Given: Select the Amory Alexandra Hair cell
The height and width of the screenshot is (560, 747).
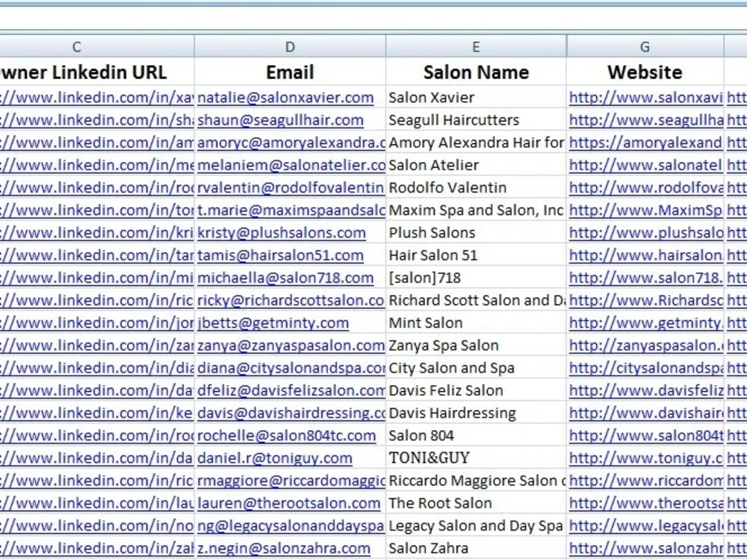Looking at the screenshot, I should 476,143.
